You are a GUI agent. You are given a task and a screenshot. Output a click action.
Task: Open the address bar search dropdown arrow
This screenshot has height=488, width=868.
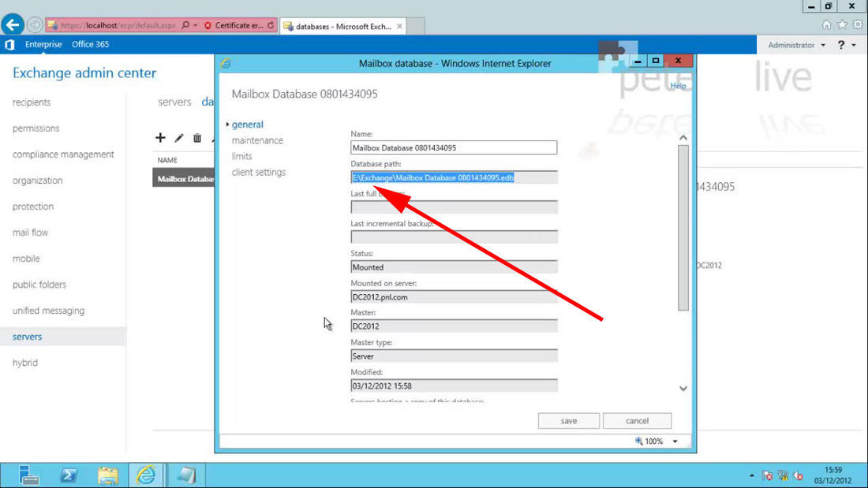click(196, 25)
